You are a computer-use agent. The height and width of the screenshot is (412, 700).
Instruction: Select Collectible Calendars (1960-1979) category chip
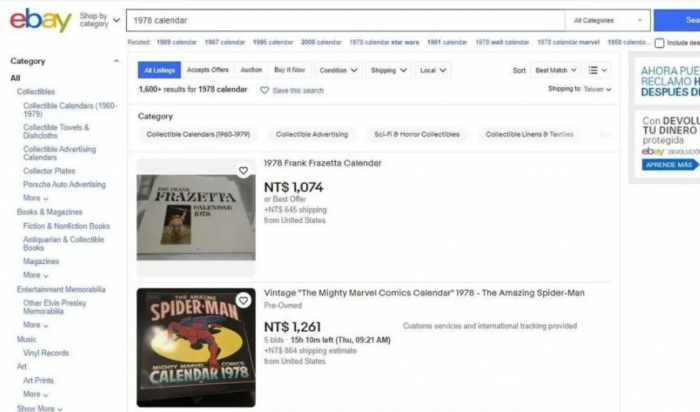198,134
